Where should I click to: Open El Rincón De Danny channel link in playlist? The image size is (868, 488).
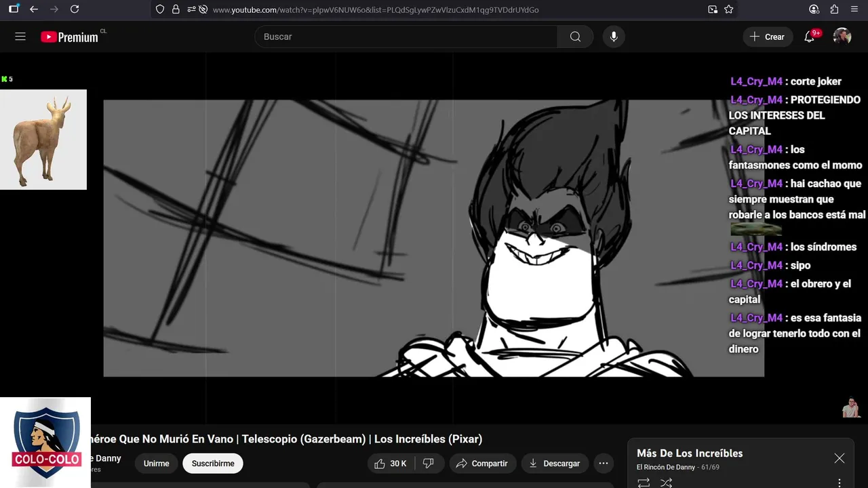tap(666, 467)
